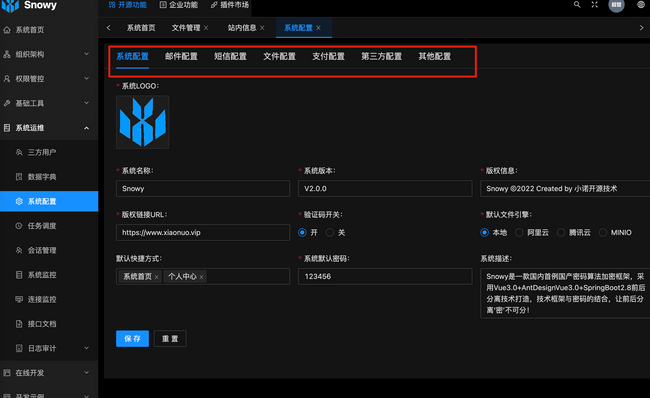650x398 pixels.
Task: Remove 系统首页 tag from shortcuts
Action: click(156, 277)
